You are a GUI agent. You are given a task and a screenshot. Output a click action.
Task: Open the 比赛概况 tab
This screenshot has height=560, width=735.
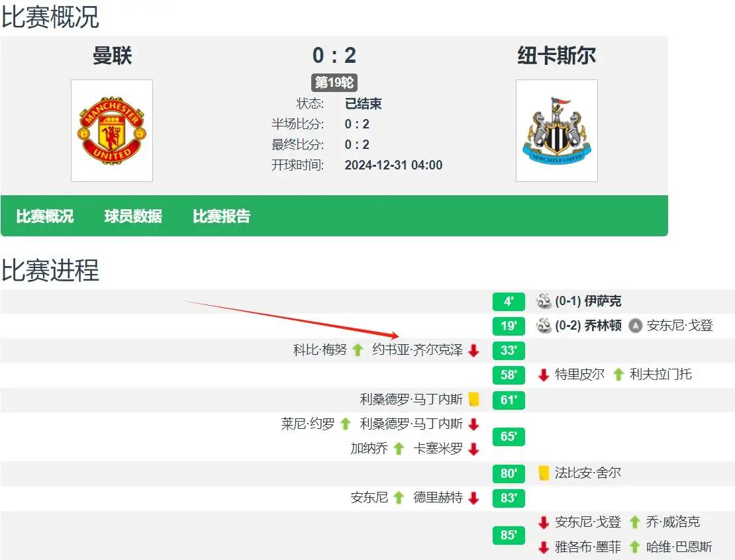45,216
